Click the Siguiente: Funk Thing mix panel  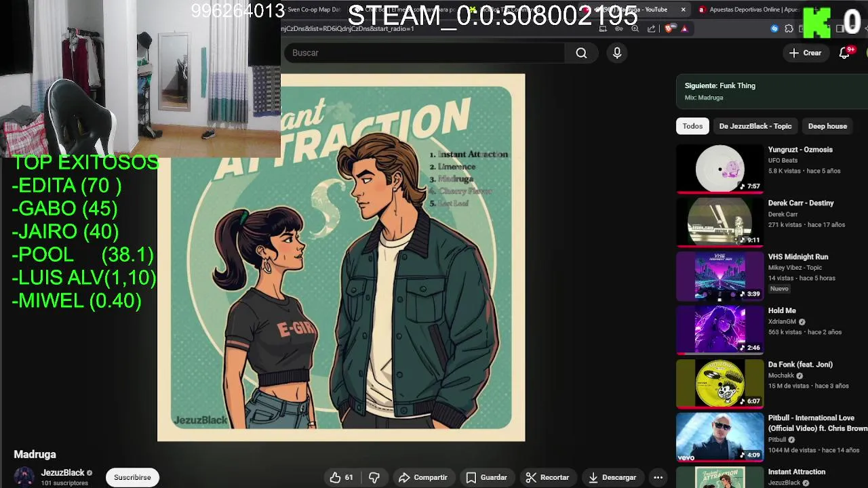(772, 91)
